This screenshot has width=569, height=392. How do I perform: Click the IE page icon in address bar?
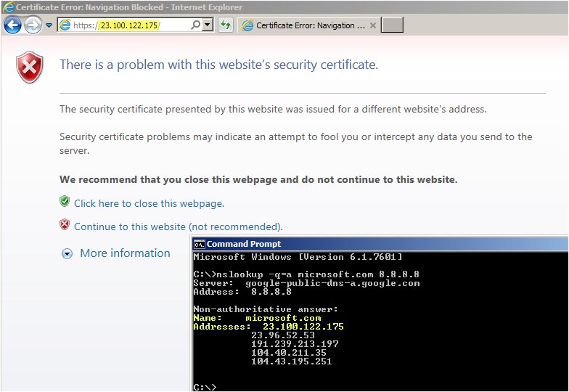point(65,25)
